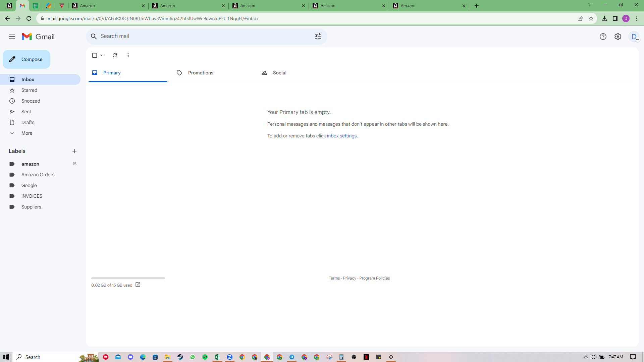Create a new label with the plus icon
The width and height of the screenshot is (644, 362).
click(74, 151)
